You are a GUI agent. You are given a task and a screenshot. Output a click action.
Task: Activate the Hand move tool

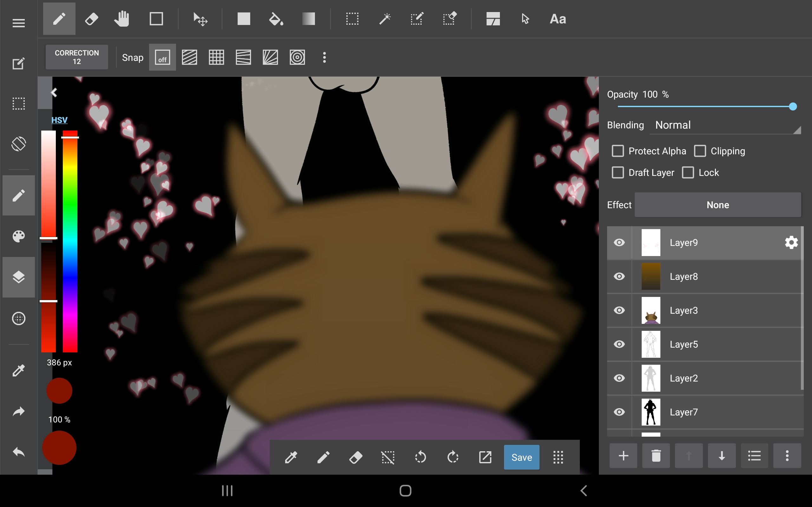point(122,19)
